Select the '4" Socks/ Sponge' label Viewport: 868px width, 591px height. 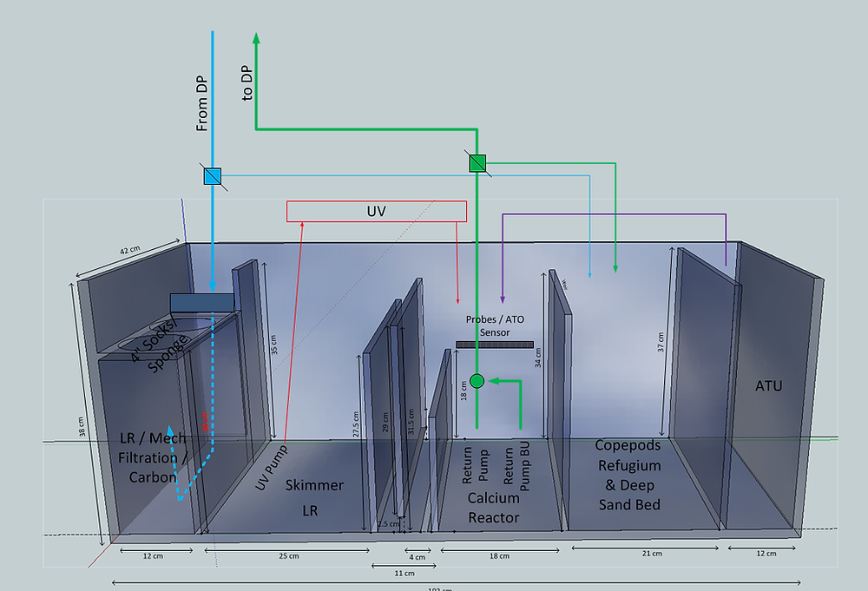tap(158, 345)
